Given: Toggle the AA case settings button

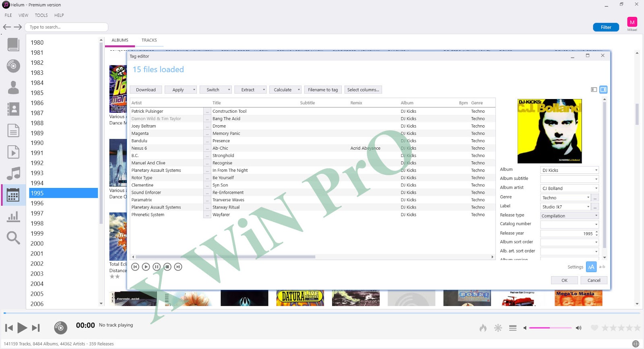Looking at the screenshot, I should click(x=591, y=266).
